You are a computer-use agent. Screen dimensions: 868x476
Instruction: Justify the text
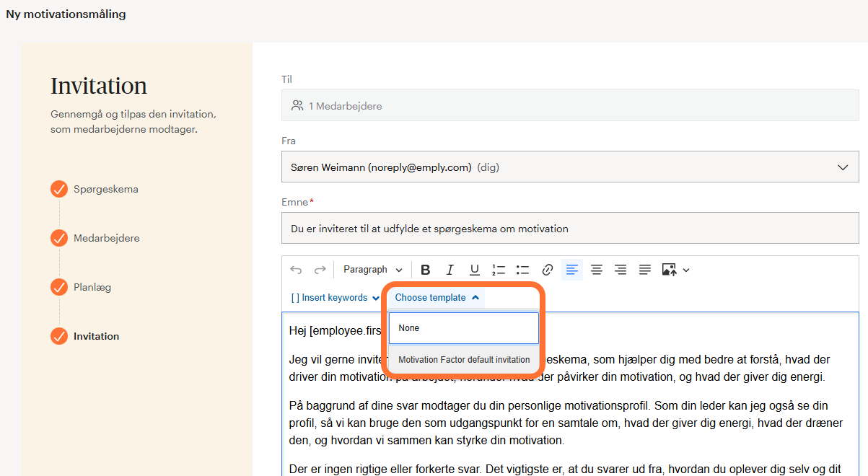pyautogui.click(x=645, y=270)
